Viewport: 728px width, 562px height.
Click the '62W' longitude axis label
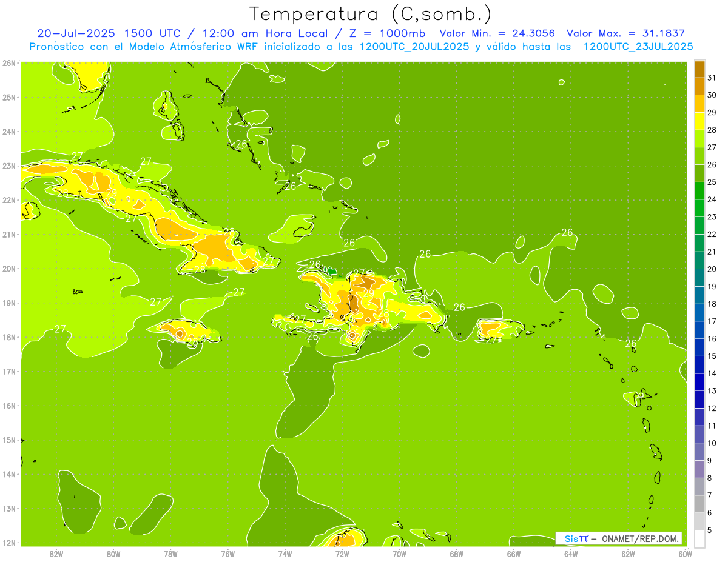(628, 554)
